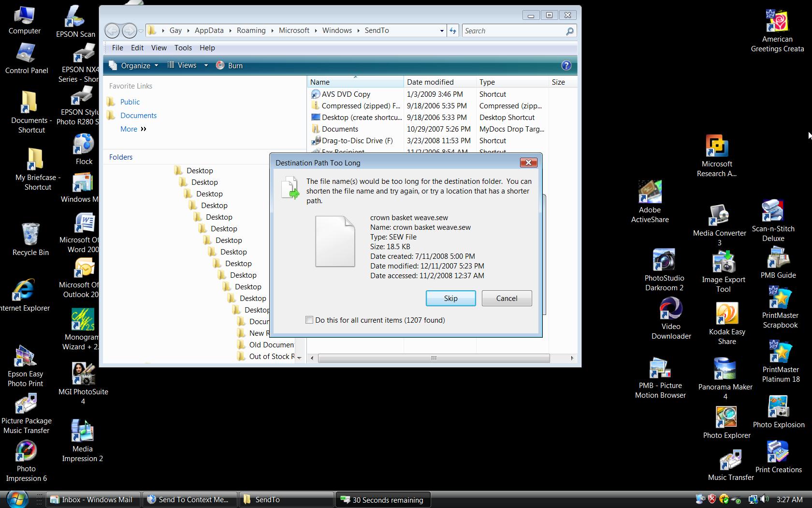This screenshot has height=508, width=812.
Task: Open the Help menu
Action: click(207, 47)
